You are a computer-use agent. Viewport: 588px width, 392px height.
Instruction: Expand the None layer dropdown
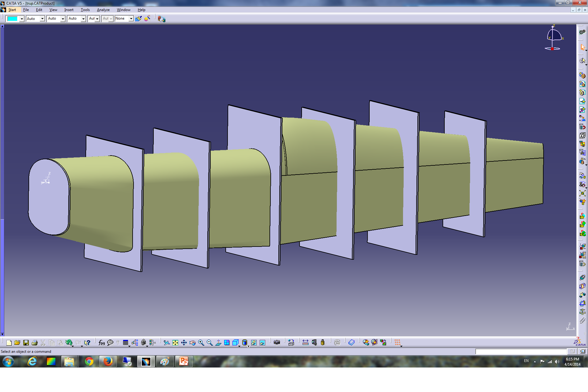click(x=131, y=19)
